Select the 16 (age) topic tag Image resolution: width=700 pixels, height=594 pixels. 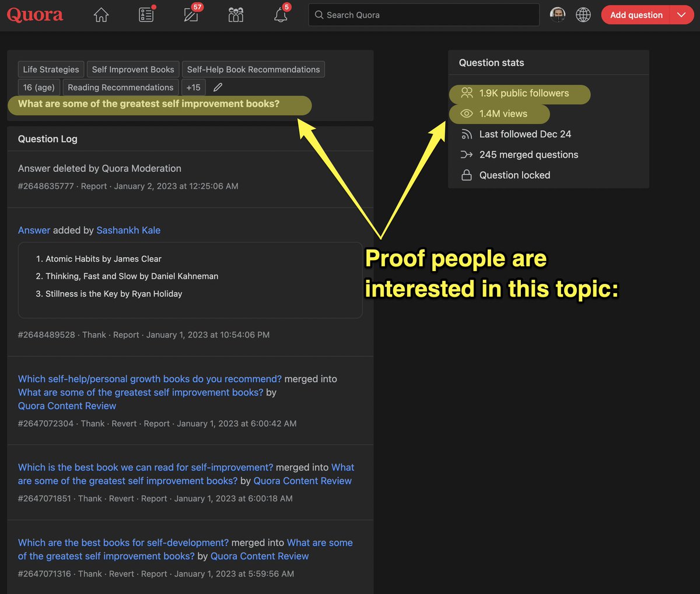(39, 87)
